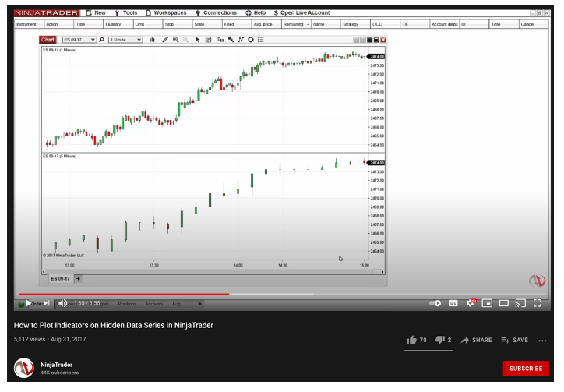Screen dimensions: 564x392
Task: Select the ES 09-17 chart tab
Action: 61,279
